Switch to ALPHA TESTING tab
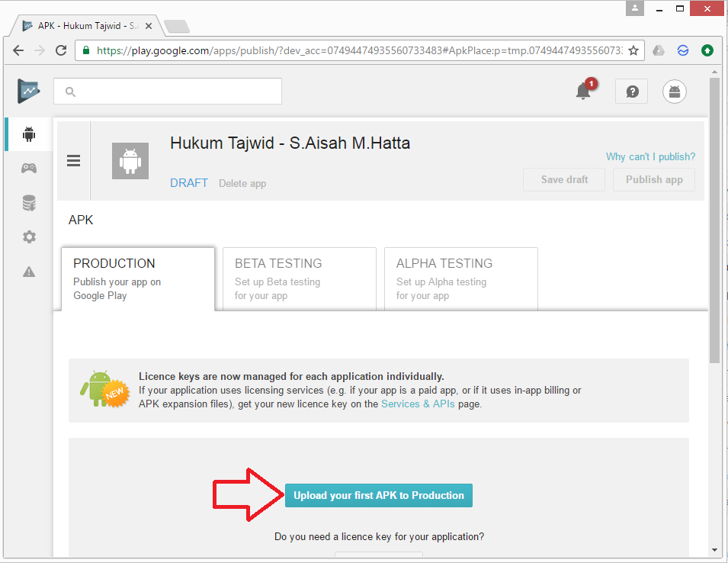 click(461, 279)
